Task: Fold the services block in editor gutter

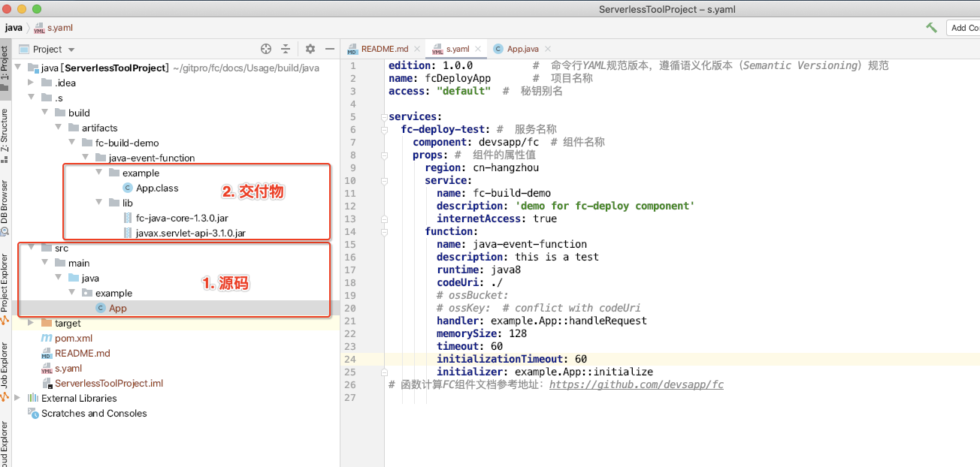Action: tap(384, 116)
